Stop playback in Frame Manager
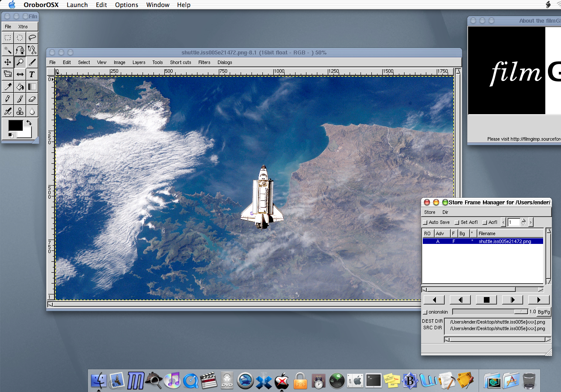The width and height of the screenshot is (561, 392). (x=486, y=300)
